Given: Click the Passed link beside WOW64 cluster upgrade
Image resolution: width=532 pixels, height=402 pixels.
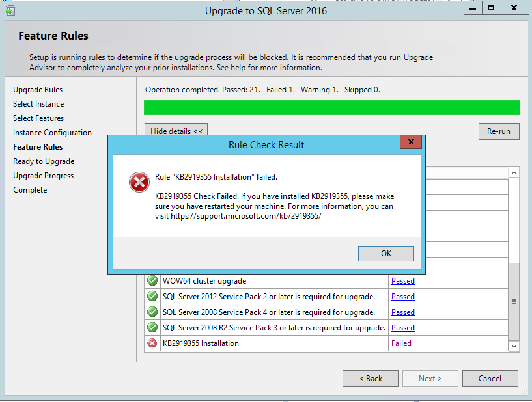Looking at the screenshot, I should tap(402, 280).
